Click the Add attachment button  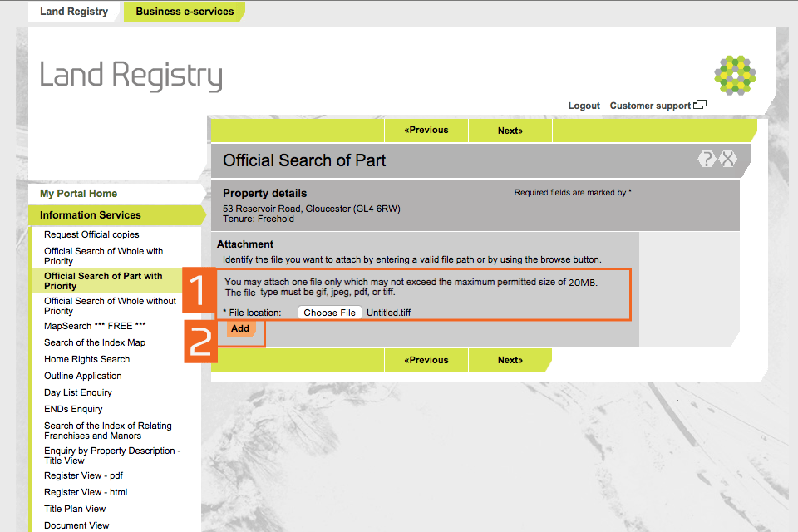point(240,329)
